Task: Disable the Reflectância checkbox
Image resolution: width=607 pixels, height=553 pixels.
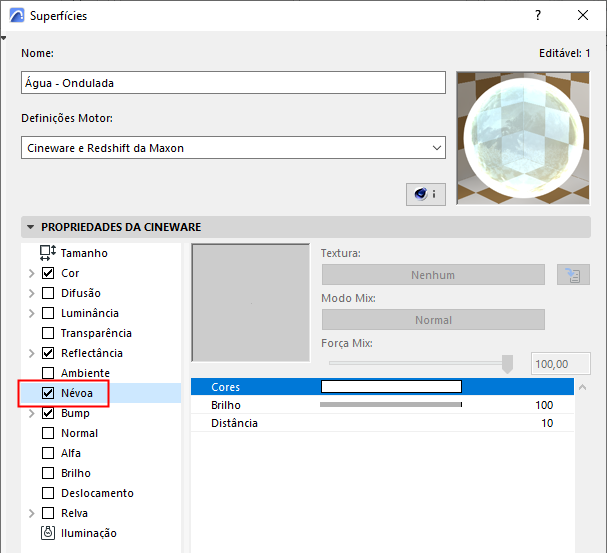Action: tap(48, 353)
